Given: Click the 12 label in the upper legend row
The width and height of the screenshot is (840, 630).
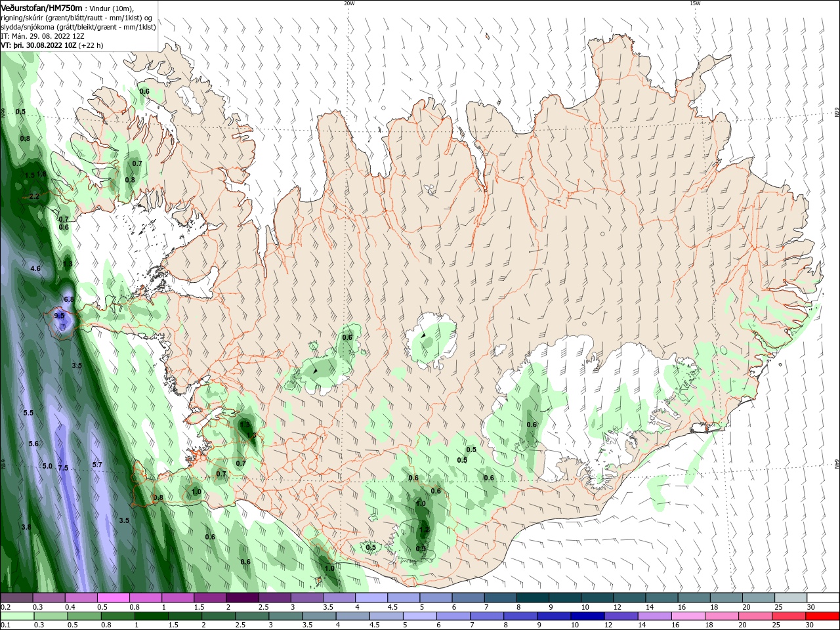Looking at the screenshot, I should (x=617, y=608).
